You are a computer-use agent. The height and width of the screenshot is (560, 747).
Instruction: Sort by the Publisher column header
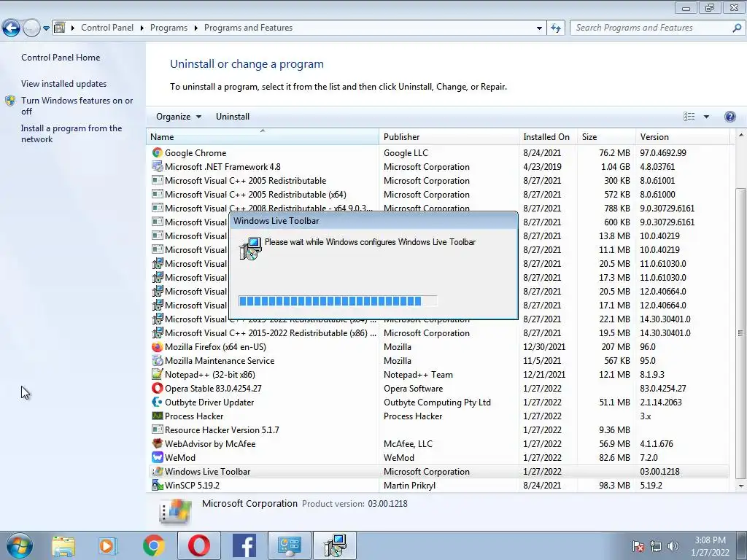coord(449,136)
